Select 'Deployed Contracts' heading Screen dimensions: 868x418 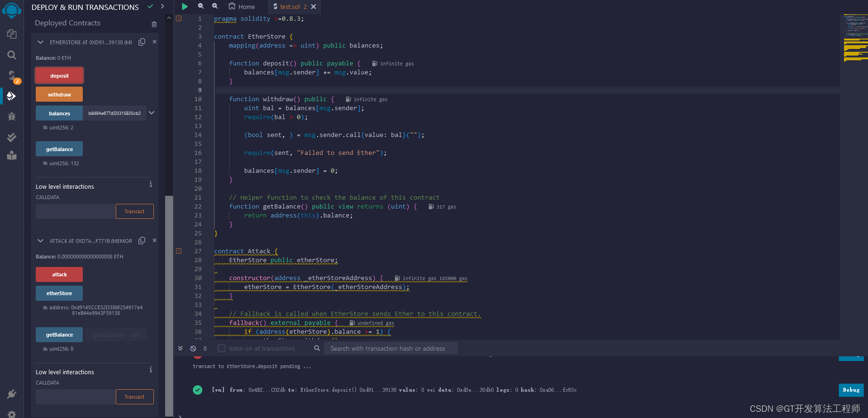pyautogui.click(x=67, y=23)
